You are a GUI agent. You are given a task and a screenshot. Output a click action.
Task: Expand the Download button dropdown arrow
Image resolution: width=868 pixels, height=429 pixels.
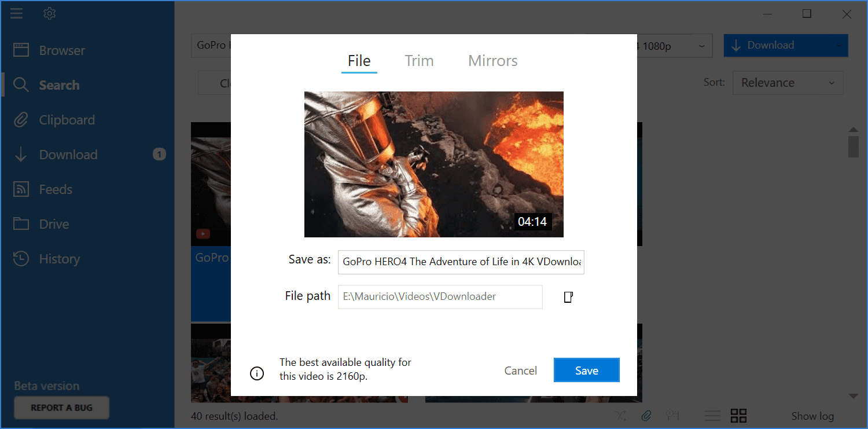(840, 45)
